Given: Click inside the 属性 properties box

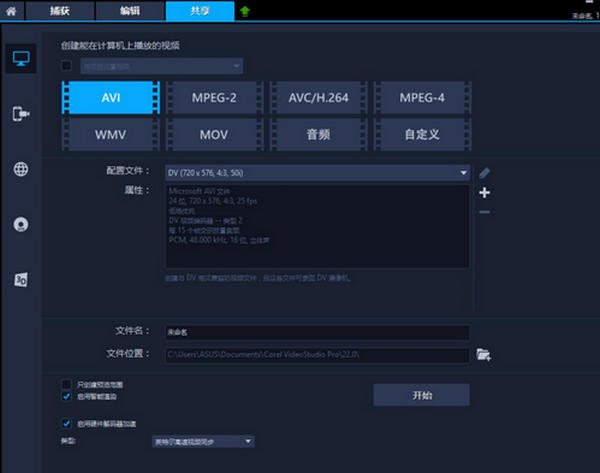Looking at the screenshot, I should click(x=317, y=226).
